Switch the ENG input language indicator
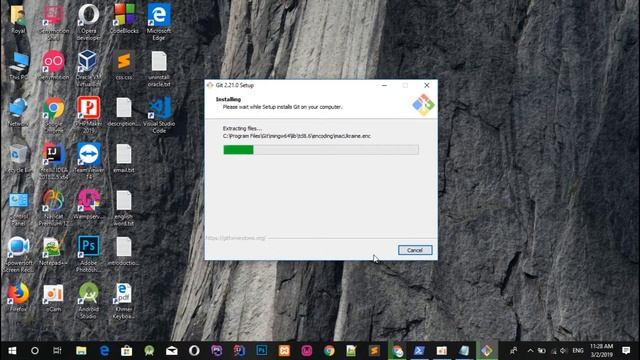 coord(578,351)
